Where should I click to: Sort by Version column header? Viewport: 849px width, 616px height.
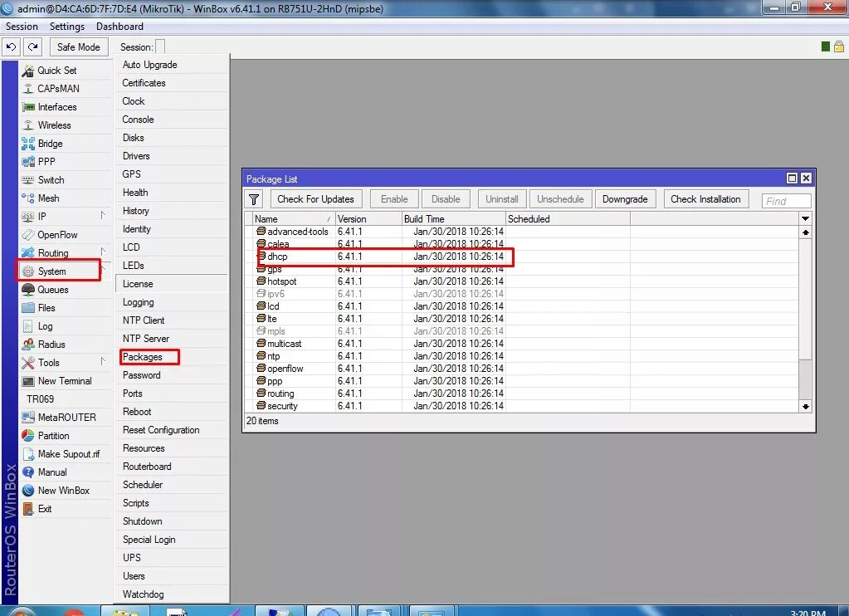point(368,219)
